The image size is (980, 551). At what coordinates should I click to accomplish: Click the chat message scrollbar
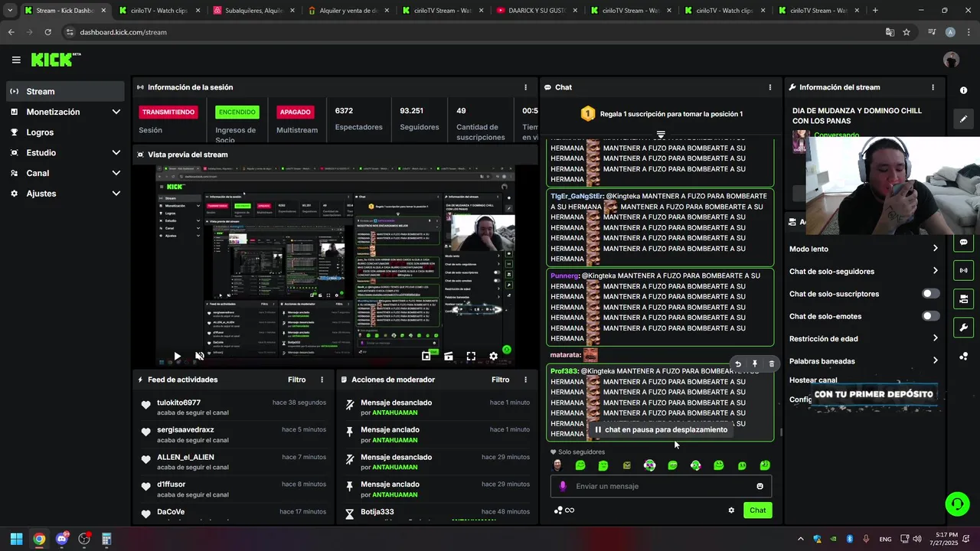pos(781,432)
